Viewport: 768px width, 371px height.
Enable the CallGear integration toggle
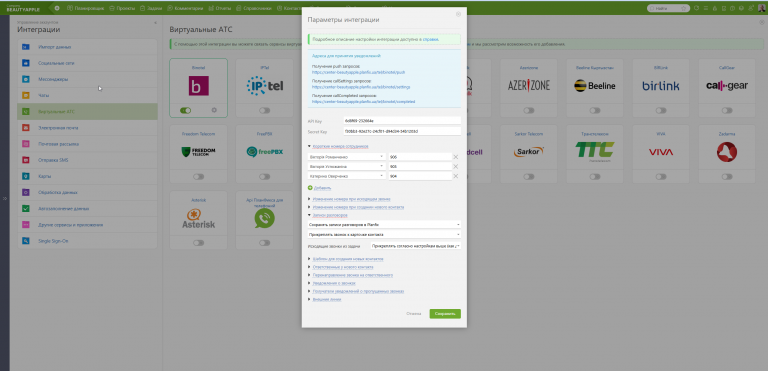(727, 110)
